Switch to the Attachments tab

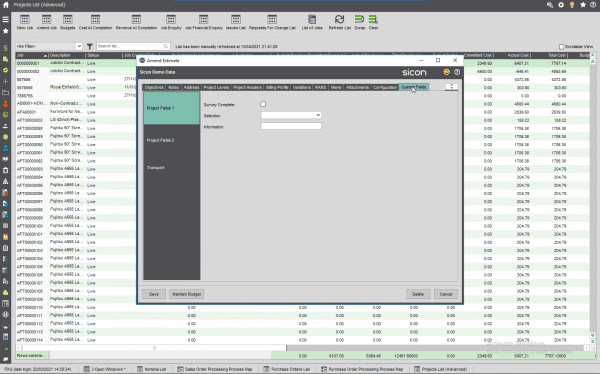coord(357,87)
